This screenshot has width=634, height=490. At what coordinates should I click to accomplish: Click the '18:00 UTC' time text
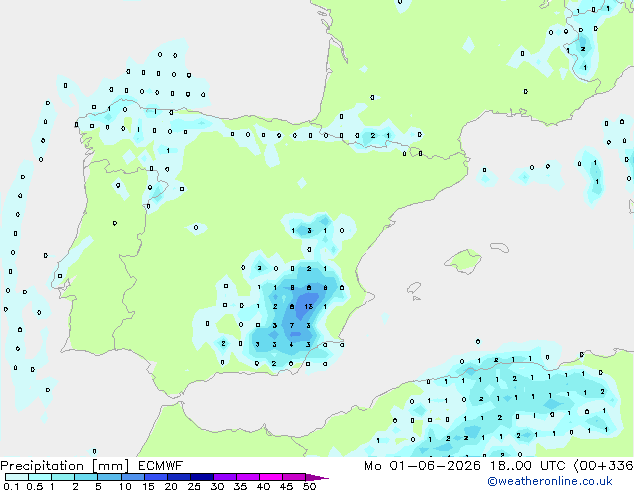tap(528, 466)
